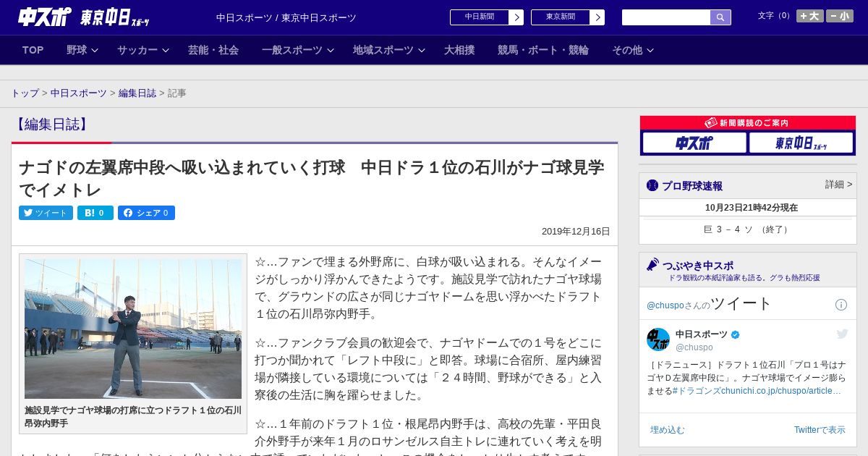Click 埋め込む link in Twitter widget

pyautogui.click(x=667, y=430)
